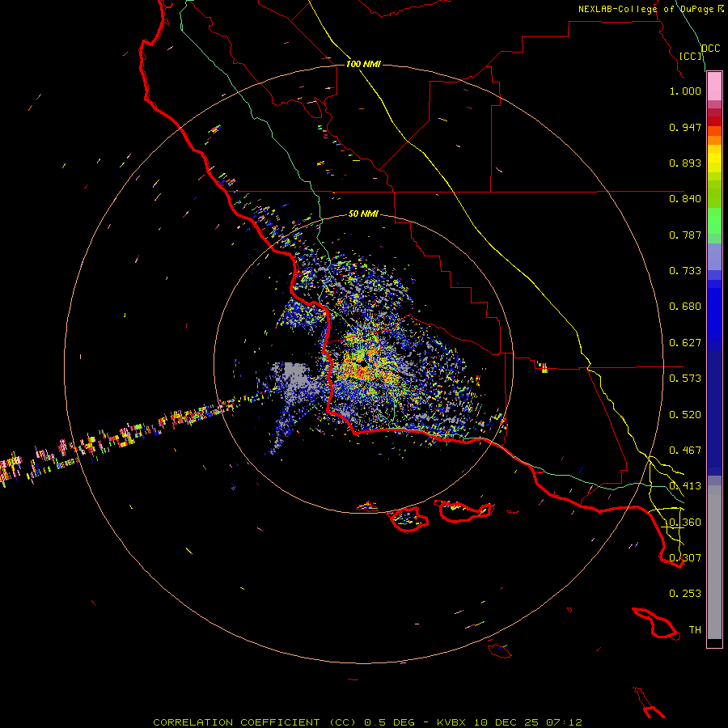Select the 0.360 scale value

click(685, 523)
